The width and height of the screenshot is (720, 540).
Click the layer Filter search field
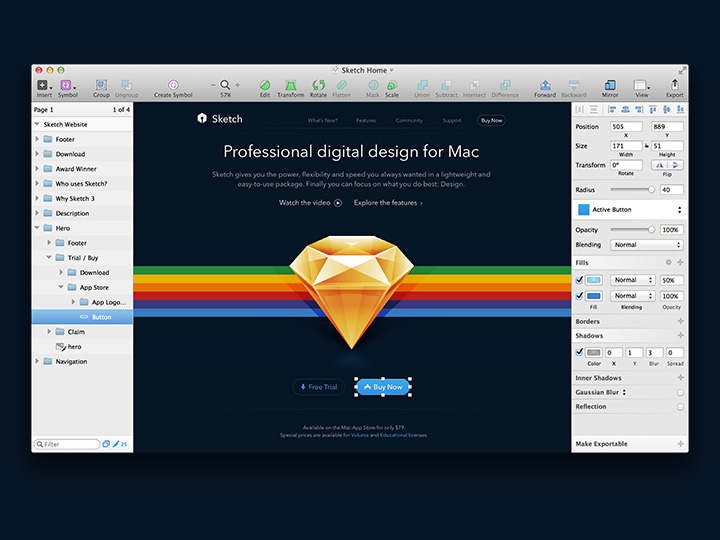67,444
